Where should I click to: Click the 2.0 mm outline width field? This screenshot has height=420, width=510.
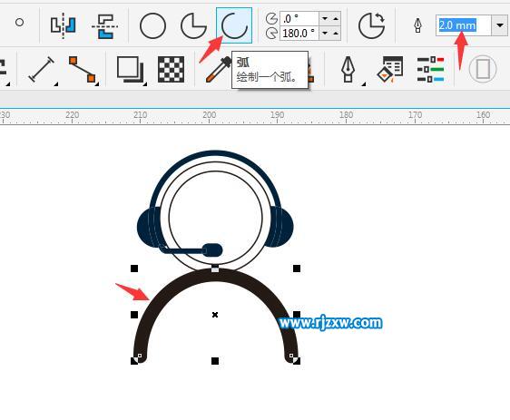(464, 25)
